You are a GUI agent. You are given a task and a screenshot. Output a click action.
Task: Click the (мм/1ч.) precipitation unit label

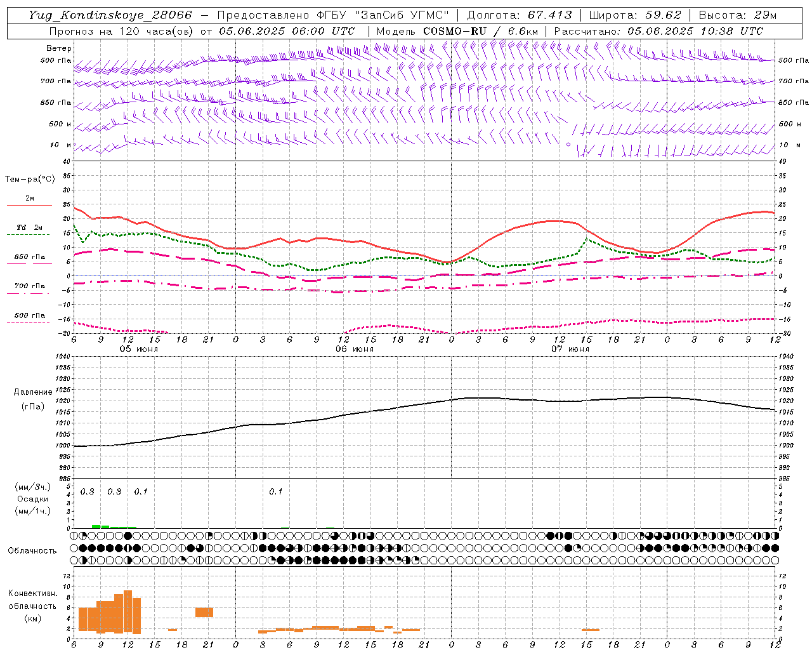32,511
